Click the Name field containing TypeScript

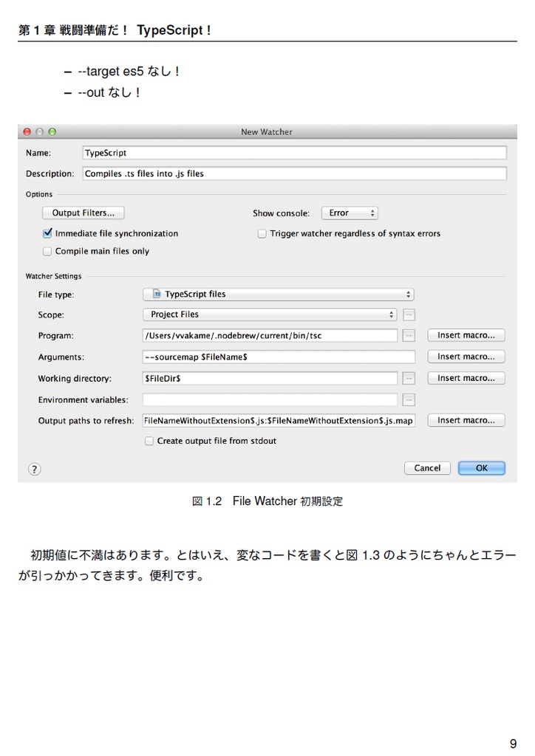pos(294,153)
